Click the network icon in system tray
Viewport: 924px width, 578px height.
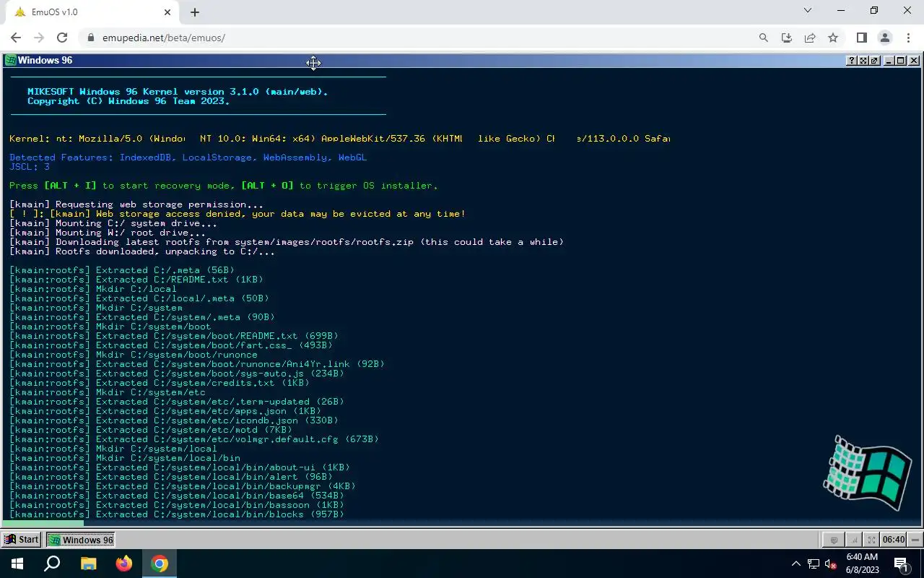[x=814, y=564]
